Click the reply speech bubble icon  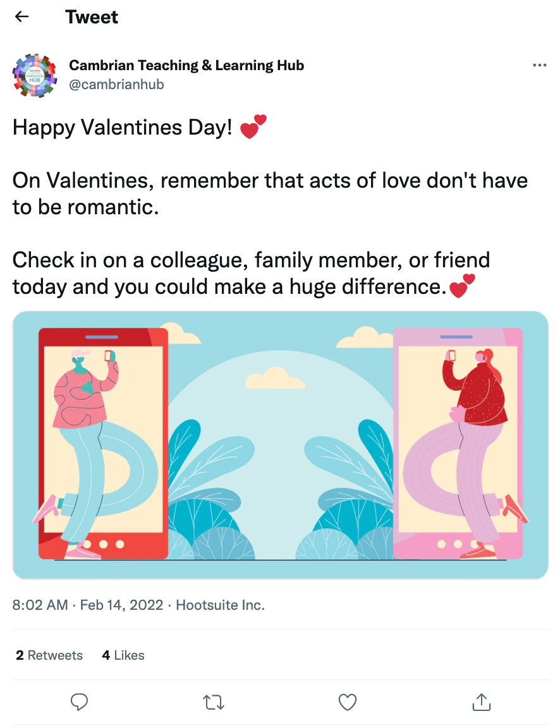point(80,701)
